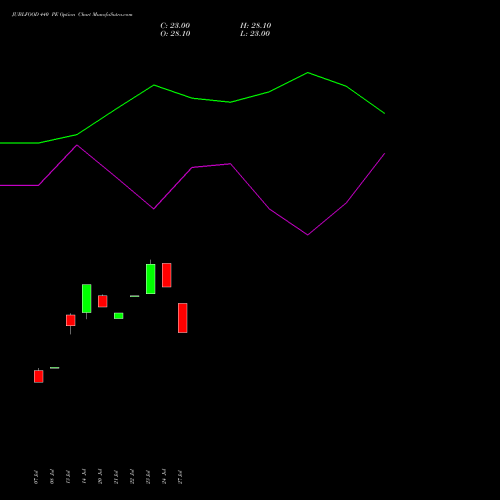
Task: Select the small green candle for 21 Jul
Action: 119,316
